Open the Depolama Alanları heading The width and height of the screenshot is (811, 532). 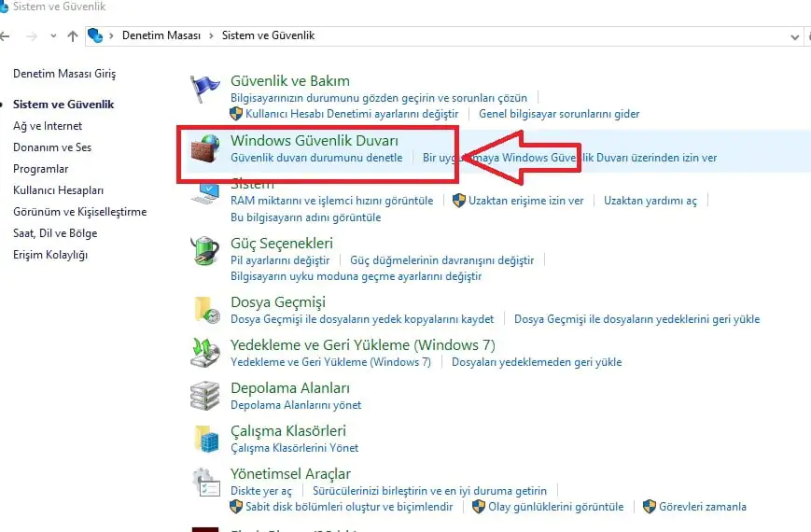coord(290,387)
